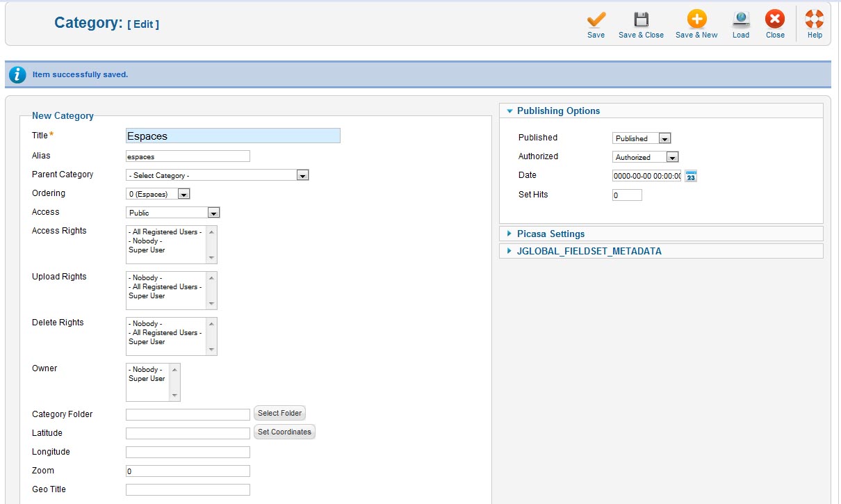Open the Date calendar picker icon
The image size is (841, 504).
pos(691,176)
